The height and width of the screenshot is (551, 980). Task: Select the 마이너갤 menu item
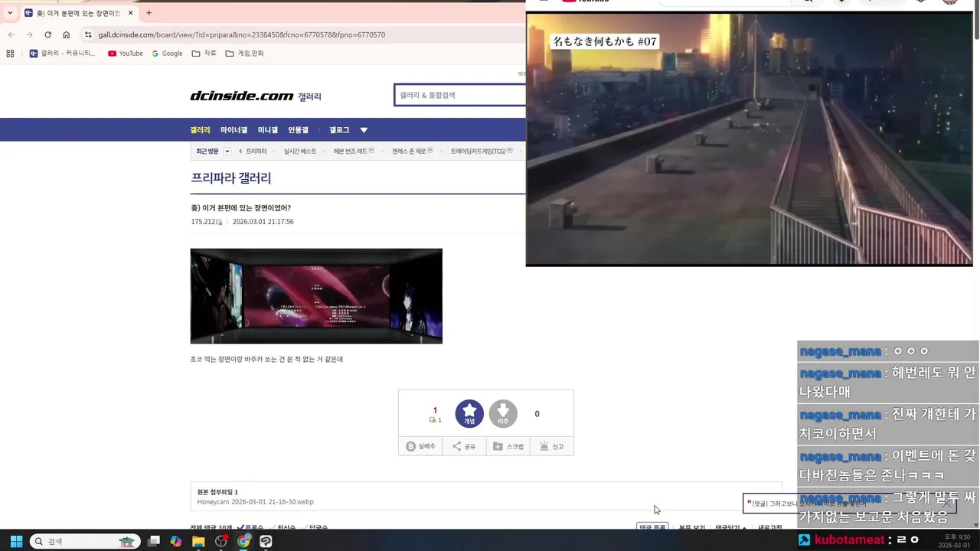(234, 130)
